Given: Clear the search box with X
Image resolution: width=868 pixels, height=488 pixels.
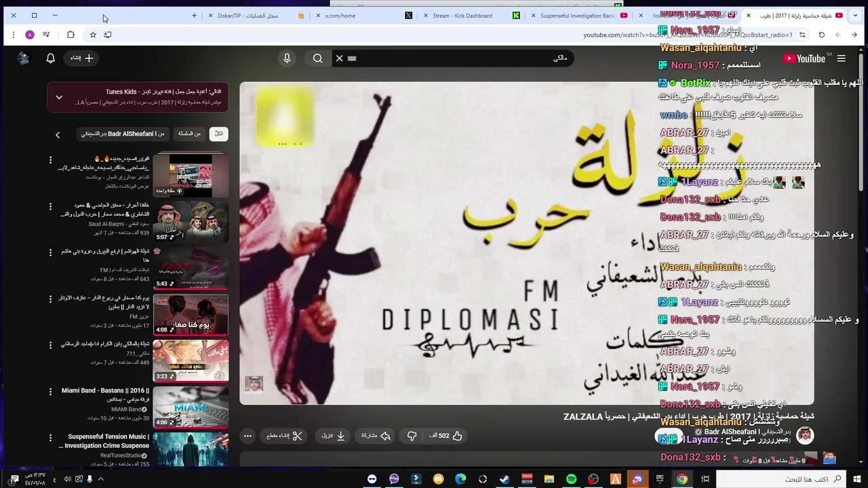Looking at the screenshot, I should [x=340, y=58].
